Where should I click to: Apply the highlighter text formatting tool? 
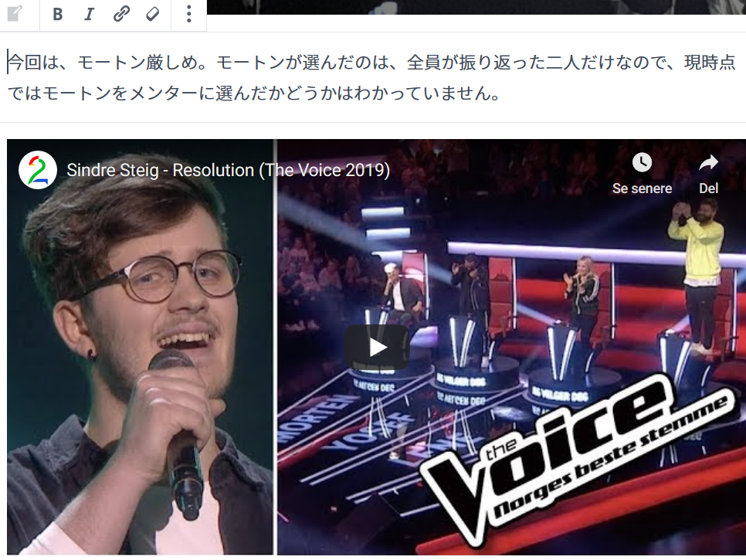click(x=152, y=14)
